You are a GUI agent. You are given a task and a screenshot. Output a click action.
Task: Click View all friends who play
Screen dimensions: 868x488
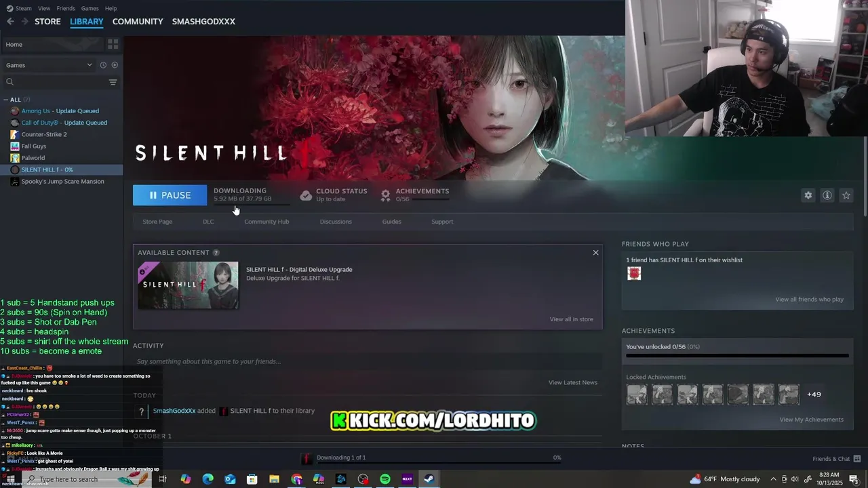[809, 300]
